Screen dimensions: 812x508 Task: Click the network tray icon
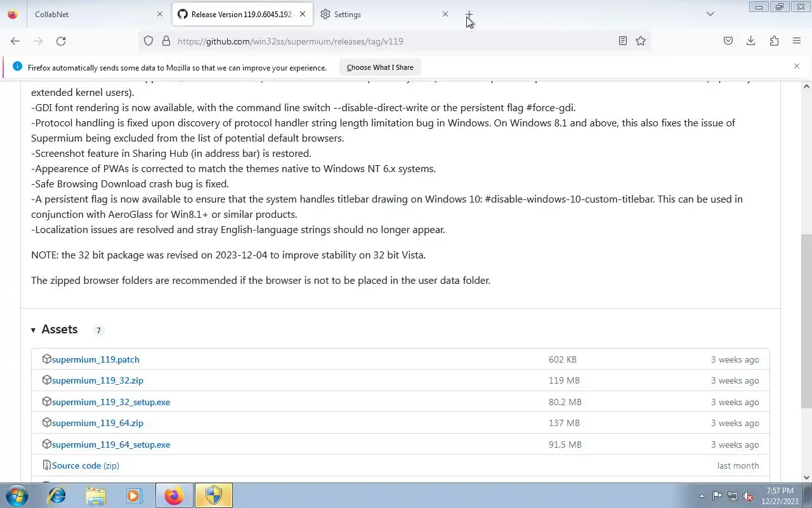[x=733, y=496]
